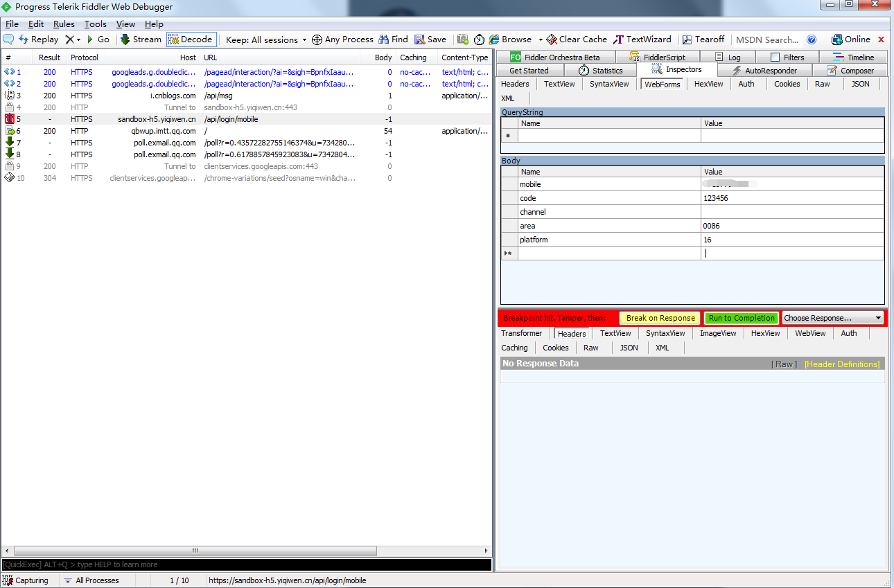Open the Choose Response dropdown
Image resolution: width=894 pixels, height=588 pixels.
tap(833, 318)
